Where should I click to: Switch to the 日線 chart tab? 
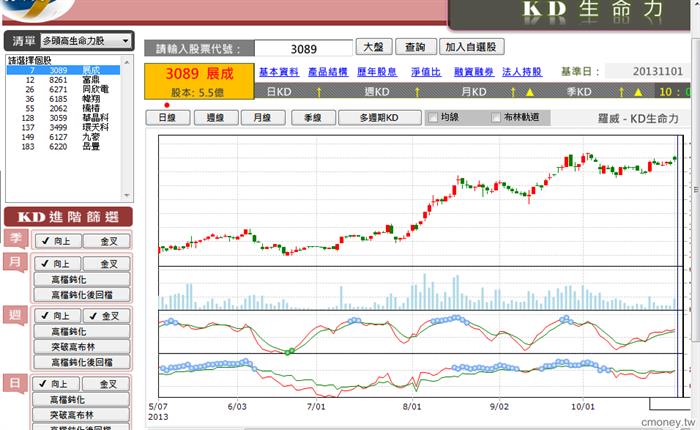point(168,118)
